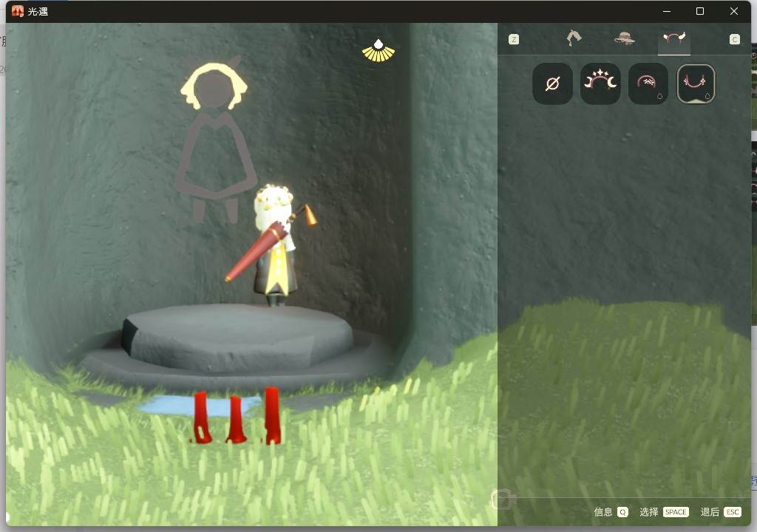The image size is (757, 532).
Task: Click the Z previous-category key icon
Action: click(514, 39)
